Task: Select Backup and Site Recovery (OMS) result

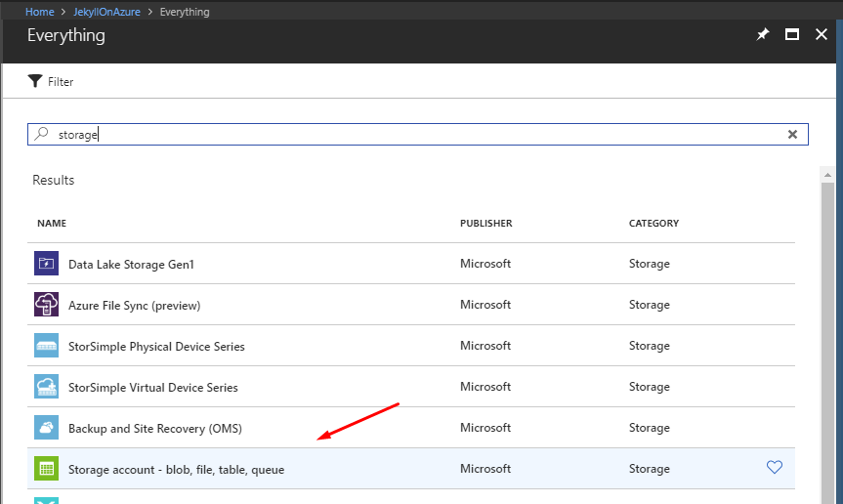Action: pyautogui.click(x=411, y=427)
